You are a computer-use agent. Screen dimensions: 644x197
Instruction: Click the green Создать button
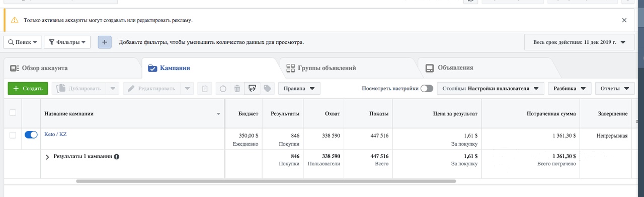(28, 89)
